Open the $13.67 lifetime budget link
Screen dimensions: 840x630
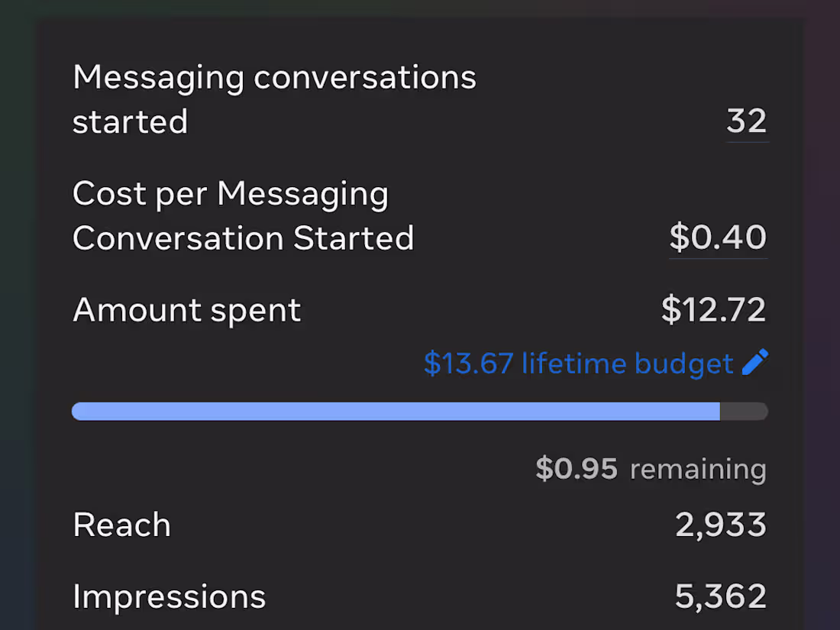(x=578, y=363)
